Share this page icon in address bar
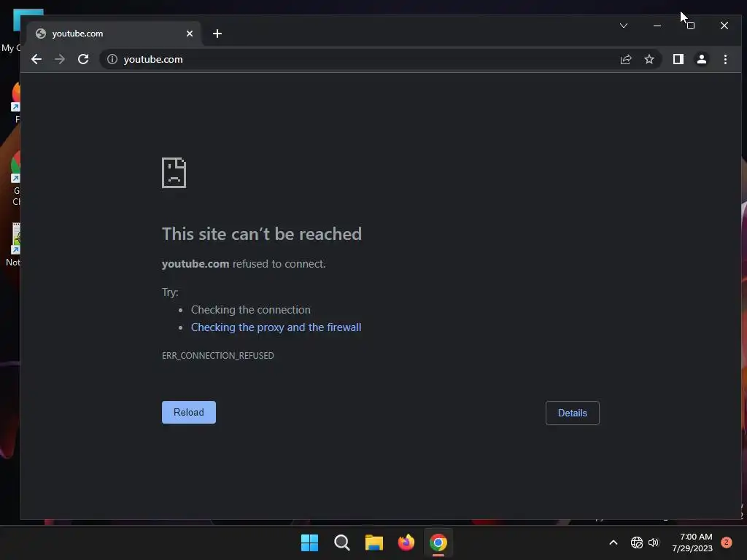 coord(625,59)
